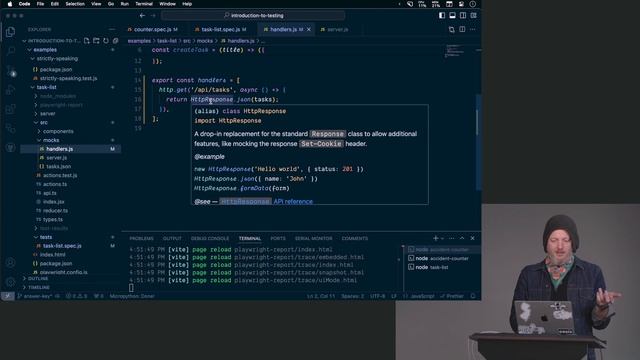Open the Terminal menu in menu bar
The image size is (640, 360).
coord(144,4)
